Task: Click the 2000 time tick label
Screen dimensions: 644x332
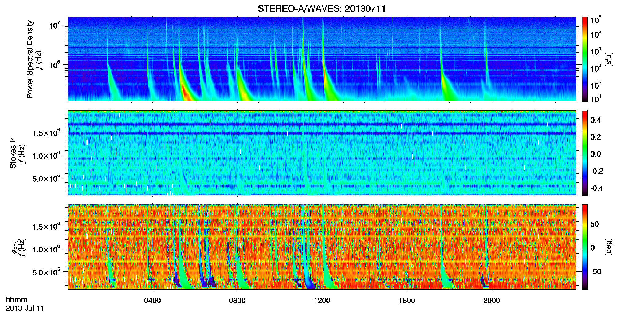Action: tap(492, 300)
